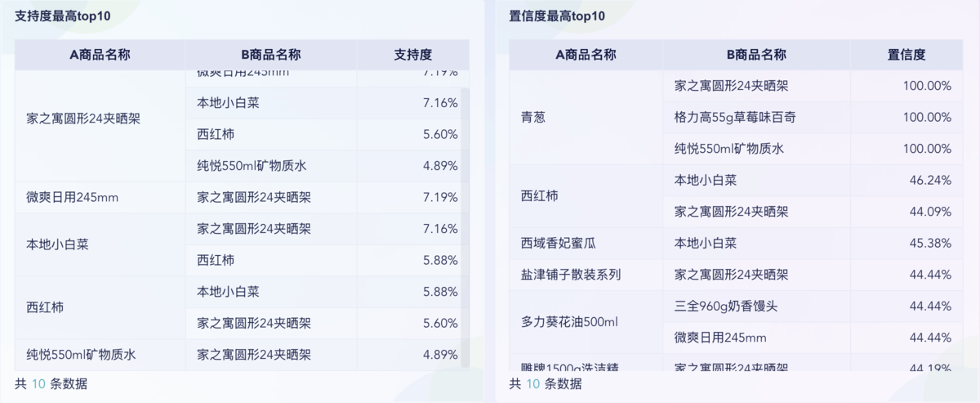980x403 pixels.
Task: Click the 置信度最高top10 panel title
Action: coord(557,16)
